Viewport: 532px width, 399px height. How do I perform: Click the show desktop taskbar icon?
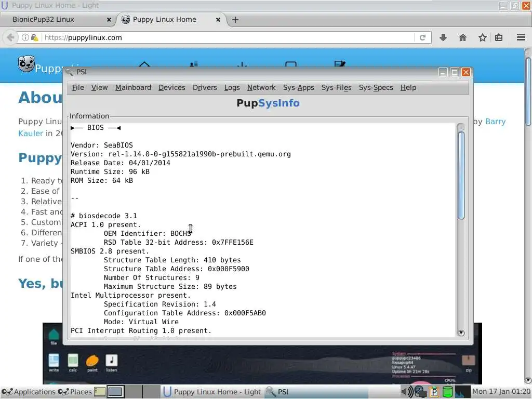pos(99,392)
